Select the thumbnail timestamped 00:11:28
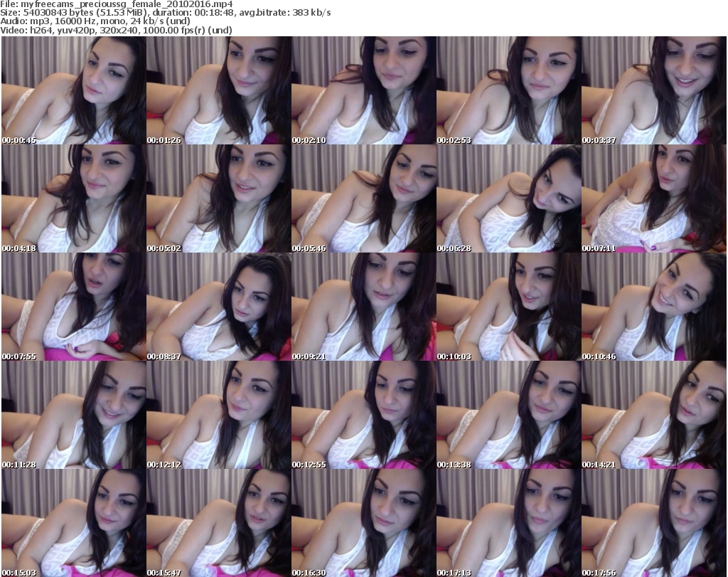Viewport: 728px width, 577px height. [x=74, y=415]
